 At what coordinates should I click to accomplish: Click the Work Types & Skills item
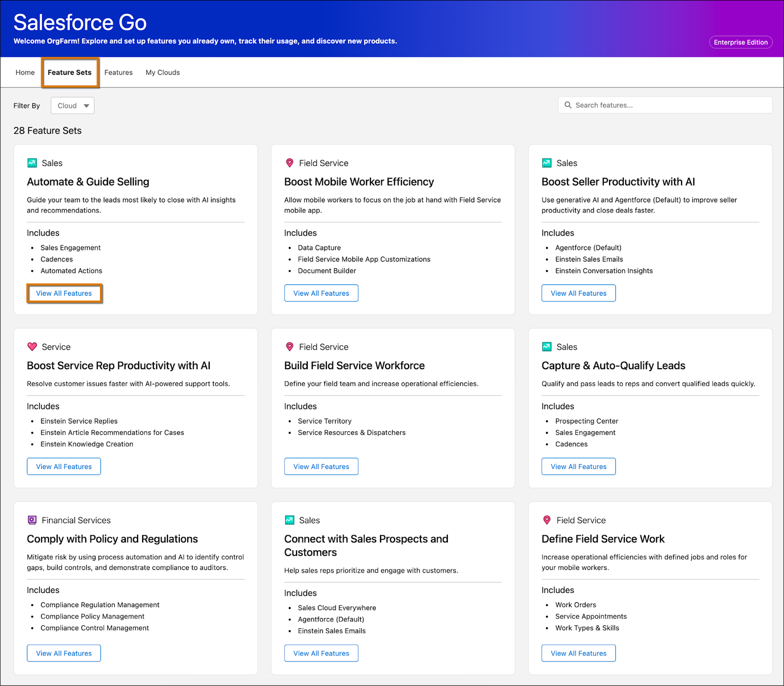[587, 628]
